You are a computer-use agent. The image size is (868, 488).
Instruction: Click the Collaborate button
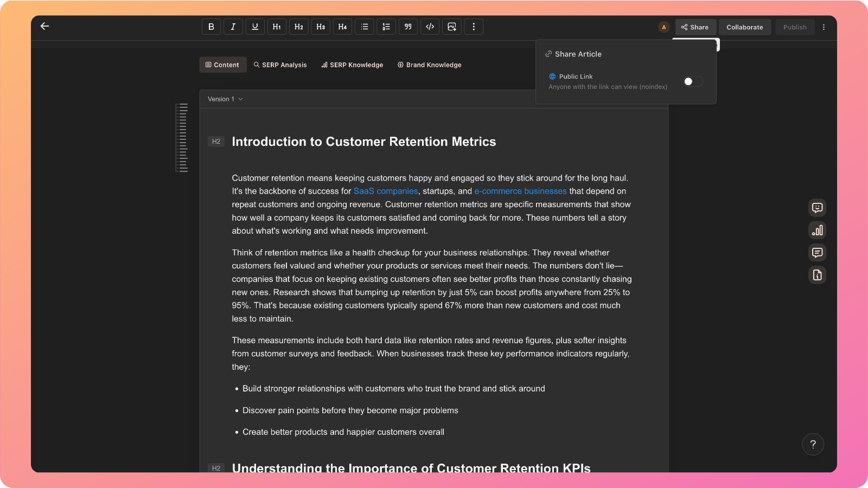coord(744,27)
